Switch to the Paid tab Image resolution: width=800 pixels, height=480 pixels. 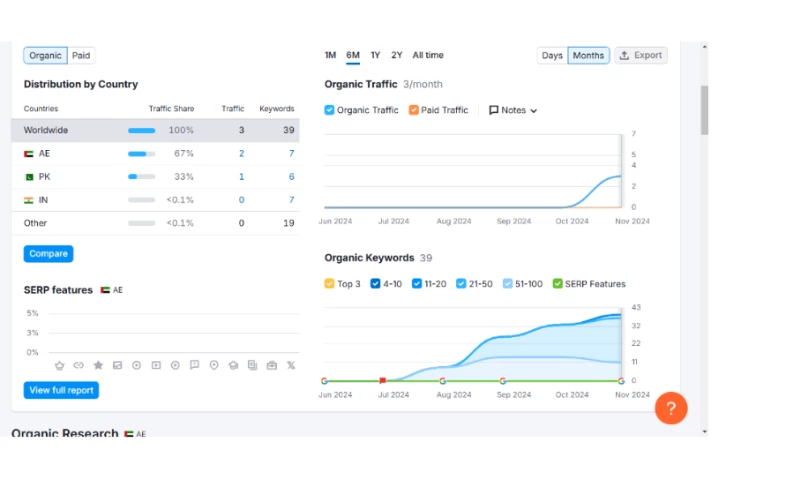click(81, 56)
